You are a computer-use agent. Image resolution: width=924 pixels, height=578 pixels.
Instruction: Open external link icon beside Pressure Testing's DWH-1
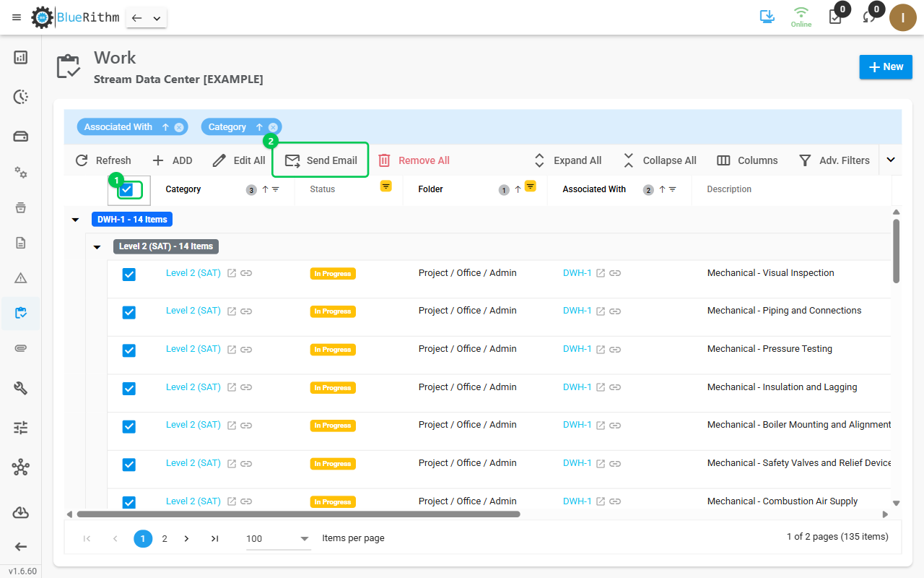[601, 350]
